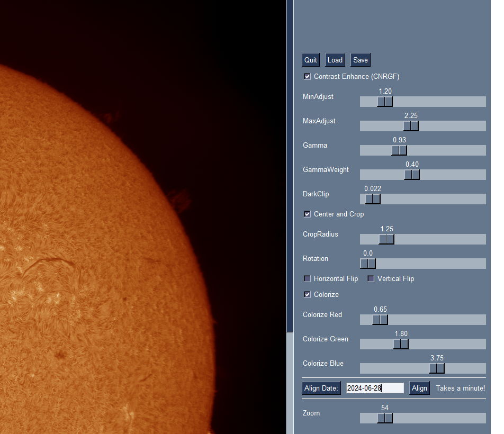Image resolution: width=504 pixels, height=434 pixels.
Task: Click the Align Date button
Action: [x=321, y=388]
